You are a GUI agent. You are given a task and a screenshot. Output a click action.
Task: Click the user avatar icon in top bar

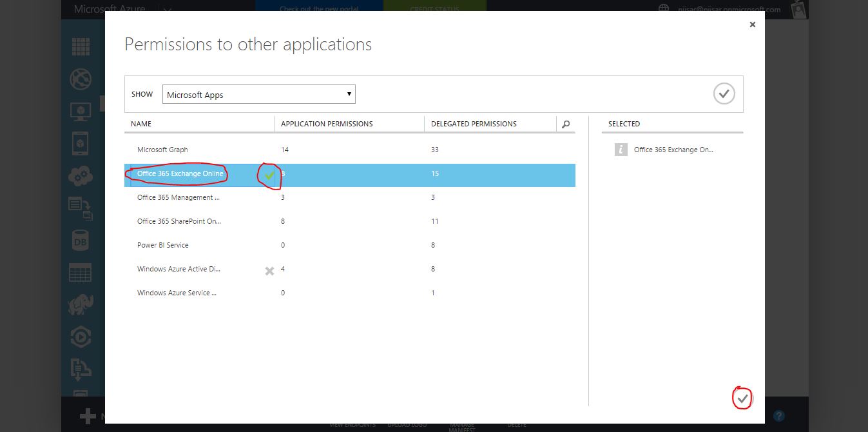point(799,9)
